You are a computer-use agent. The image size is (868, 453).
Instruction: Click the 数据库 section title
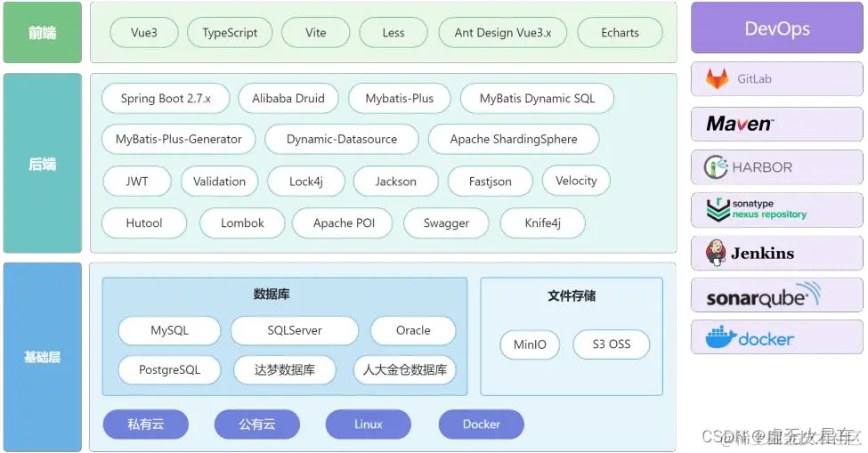[x=272, y=294]
